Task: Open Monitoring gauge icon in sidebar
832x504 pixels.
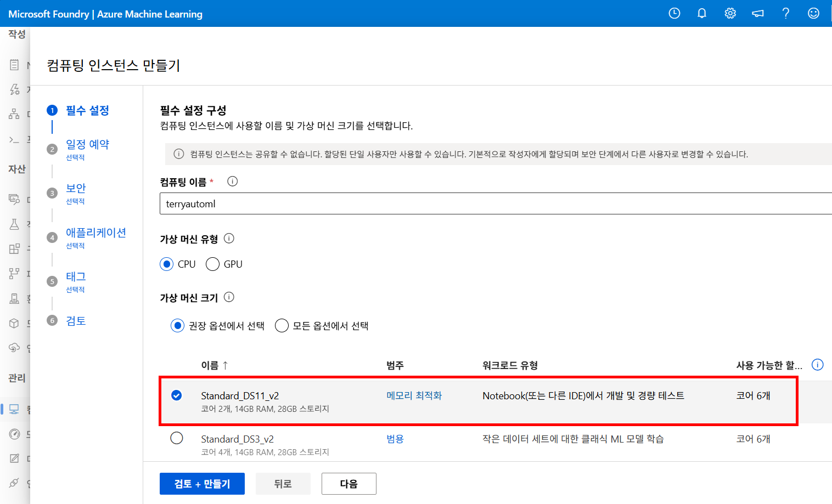Action: (x=14, y=434)
